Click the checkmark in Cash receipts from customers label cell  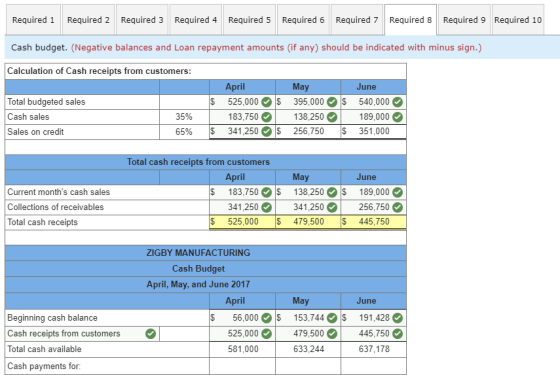(x=151, y=334)
